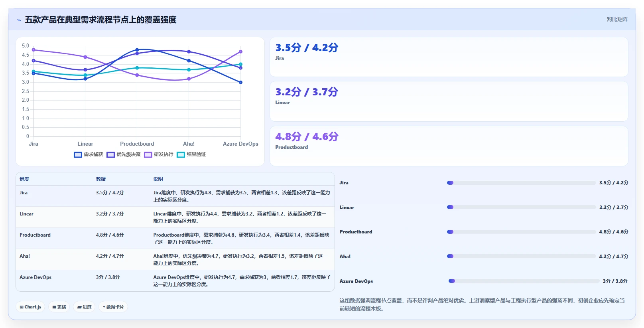The image size is (644, 328).
Task: Hide the 研发执行 series via legend
Action: coord(159,154)
